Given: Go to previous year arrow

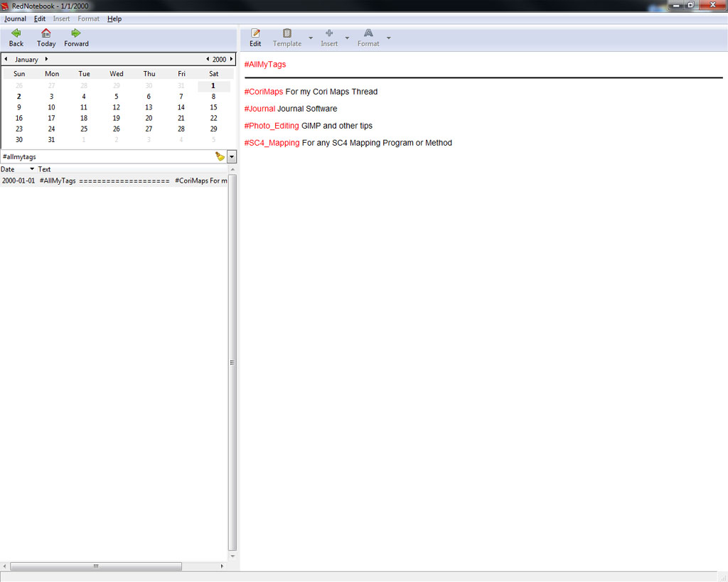Looking at the screenshot, I should [208, 59].
